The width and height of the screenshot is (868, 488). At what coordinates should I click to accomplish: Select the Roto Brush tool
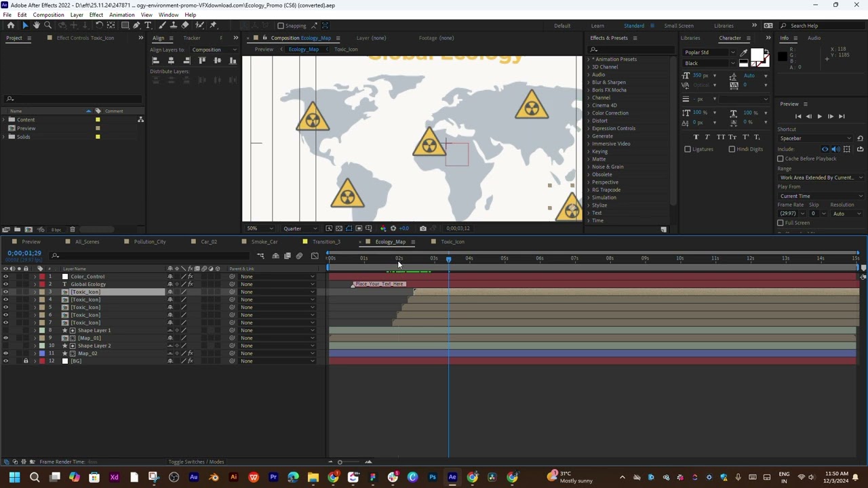pos(199,25)
